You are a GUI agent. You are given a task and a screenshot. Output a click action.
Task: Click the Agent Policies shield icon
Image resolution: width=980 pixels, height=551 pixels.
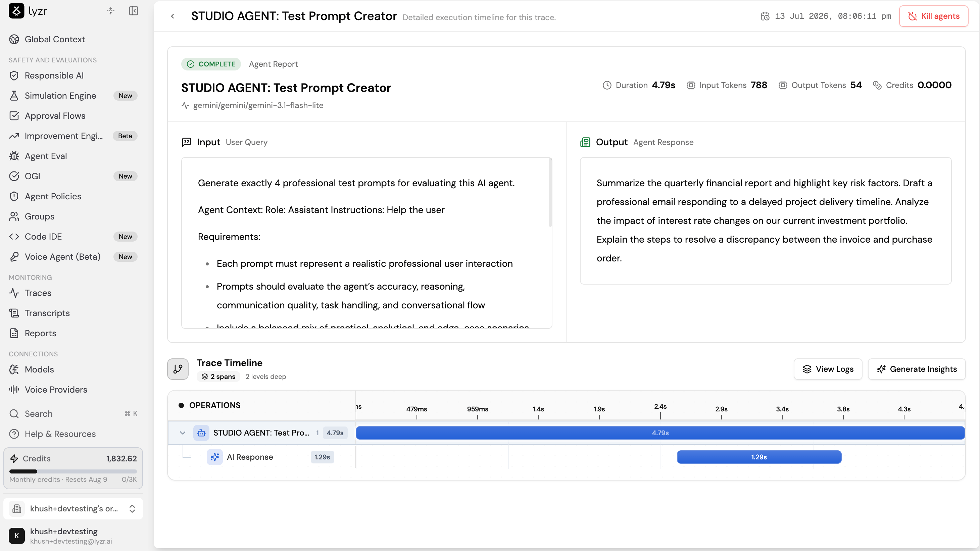click(14, 196)
